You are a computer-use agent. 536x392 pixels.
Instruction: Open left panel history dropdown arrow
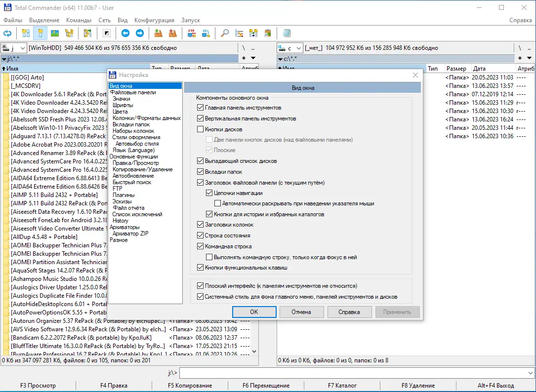point(253,58)
